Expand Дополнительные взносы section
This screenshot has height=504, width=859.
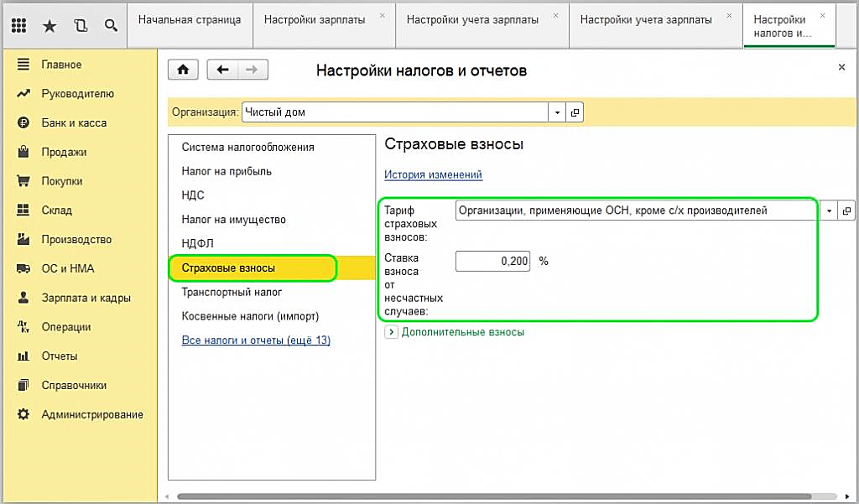391,332
